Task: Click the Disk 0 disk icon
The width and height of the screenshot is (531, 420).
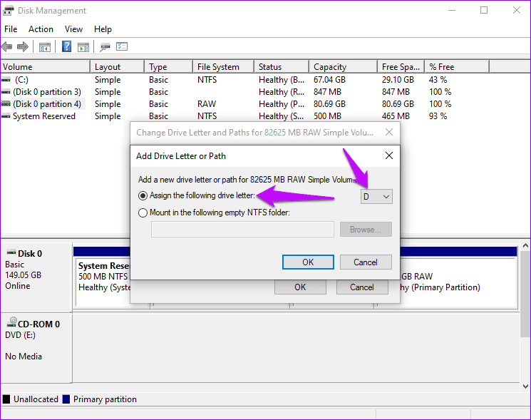Action: coord(11,252)
